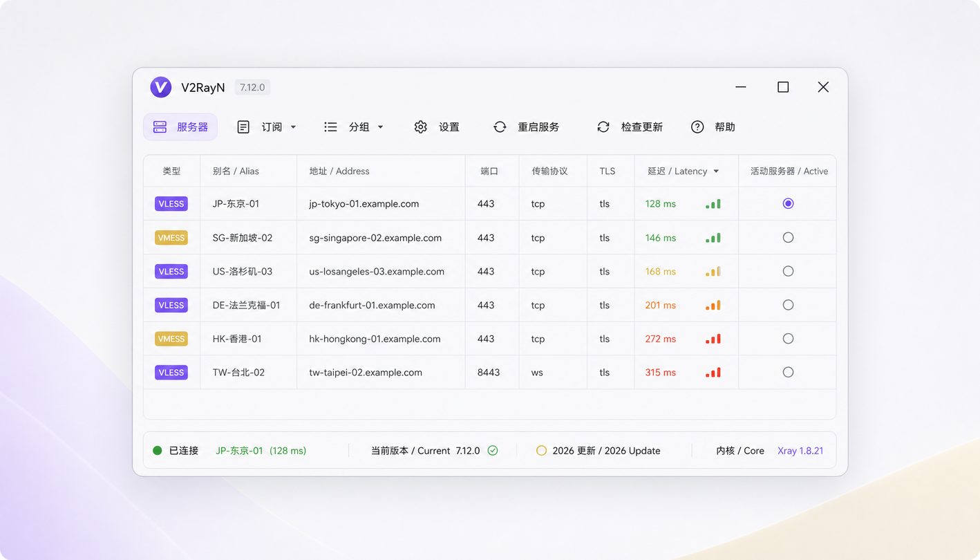The height and width of the screenshot is (560, 980).
Task: Click the VLESS badge for US-洛杉矶-03
Action: click(x=171, y=272)
